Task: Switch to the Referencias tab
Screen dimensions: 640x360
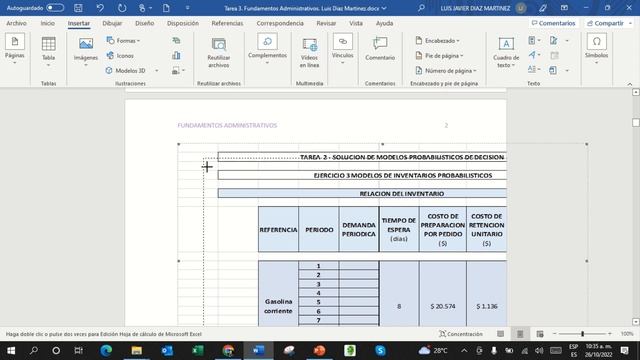Action: point(227,23)
